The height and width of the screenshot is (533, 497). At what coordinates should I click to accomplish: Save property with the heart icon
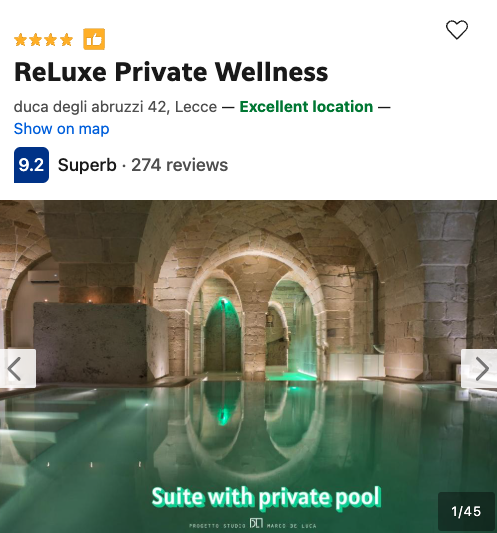pyautogui.click(x=457, y=30)
